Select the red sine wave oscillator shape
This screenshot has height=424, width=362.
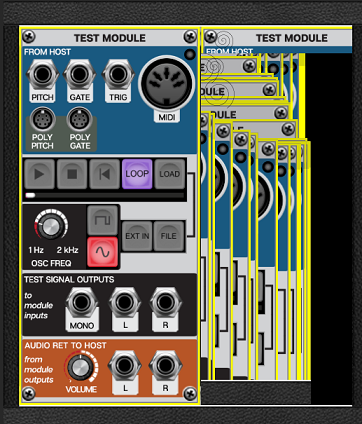coord(103,252)
